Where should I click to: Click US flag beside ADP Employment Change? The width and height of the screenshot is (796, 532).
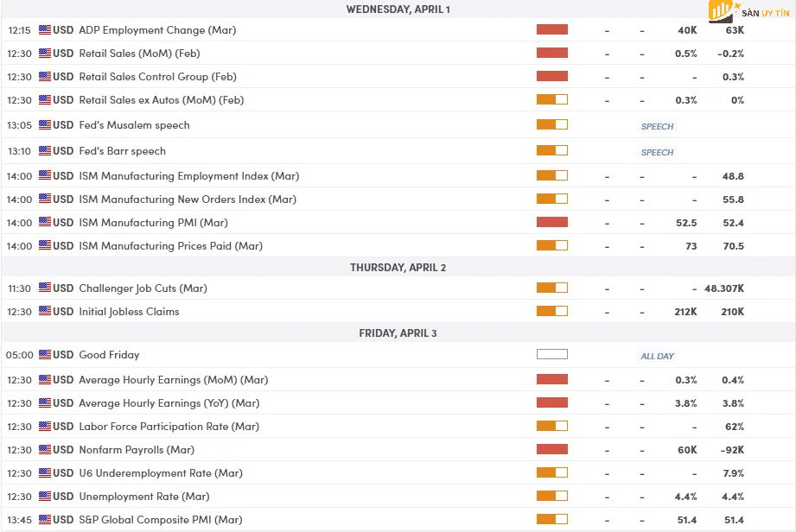point(45,30)
